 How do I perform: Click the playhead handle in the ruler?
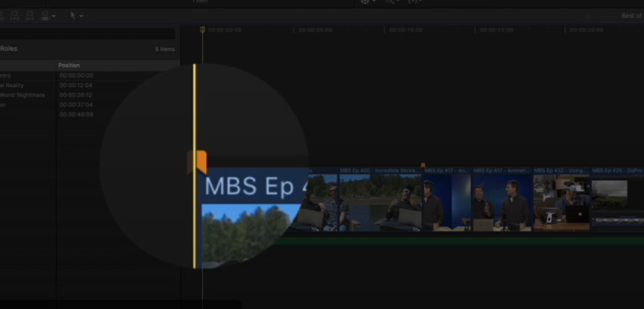[x=202, y=30]
